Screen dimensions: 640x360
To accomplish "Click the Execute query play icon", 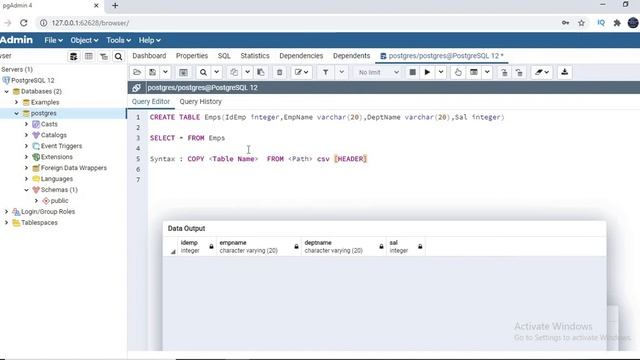I will [427, 72].
